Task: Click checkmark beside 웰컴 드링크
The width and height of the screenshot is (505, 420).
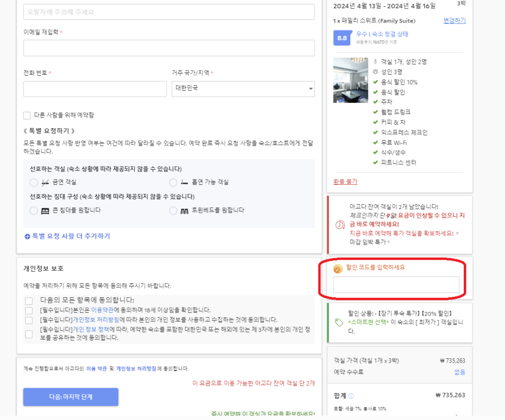Action: 375,112
